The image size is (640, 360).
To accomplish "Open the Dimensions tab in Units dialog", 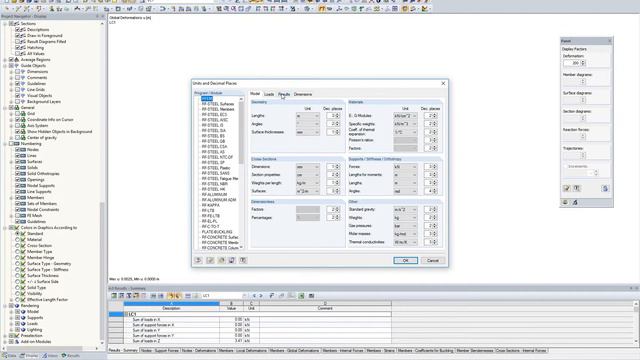I will click(303, 94).
